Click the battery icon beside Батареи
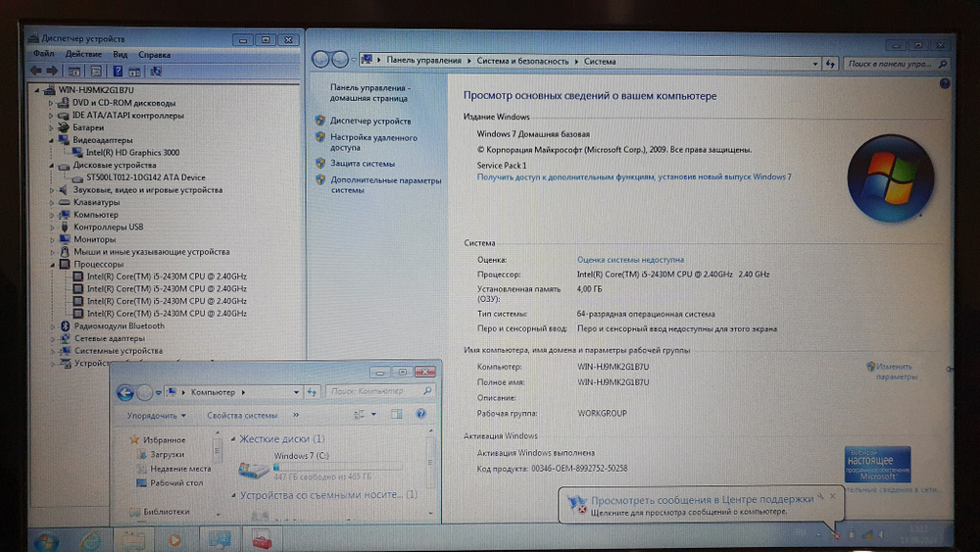 point(63,127)
